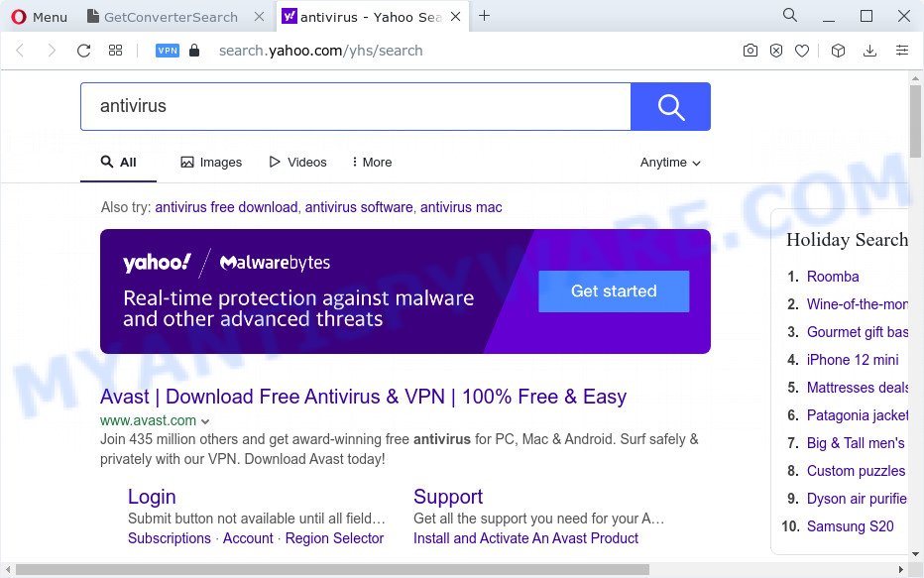Viewport: 924px width, 578px height.
Task: Open the downloads icon
Action: click(869, 51)
